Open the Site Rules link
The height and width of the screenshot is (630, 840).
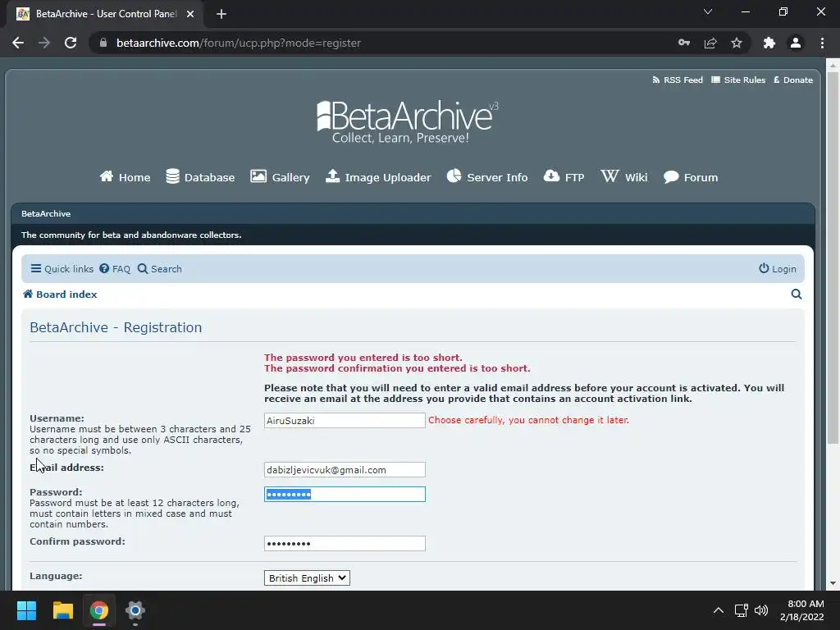tap(738, 80)
